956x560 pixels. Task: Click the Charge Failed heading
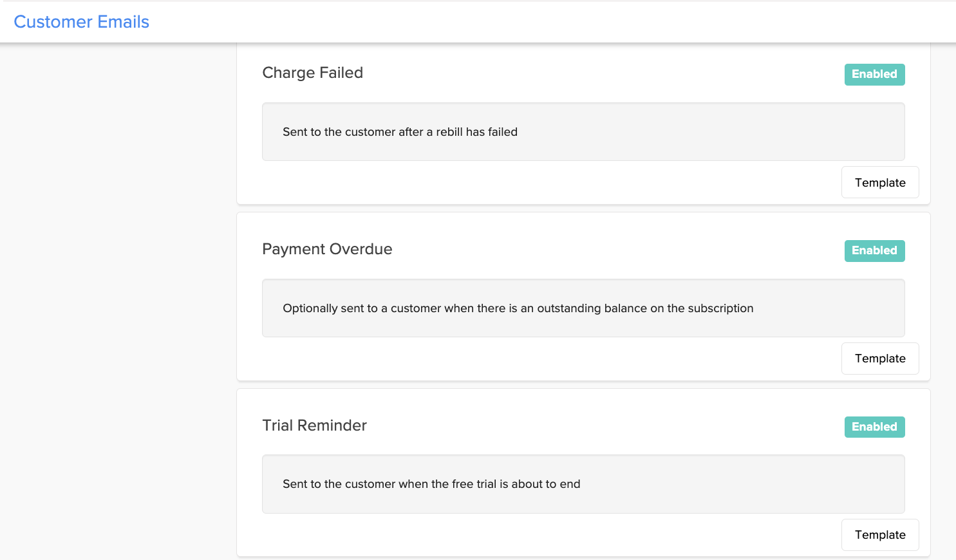tap(312, 73)
